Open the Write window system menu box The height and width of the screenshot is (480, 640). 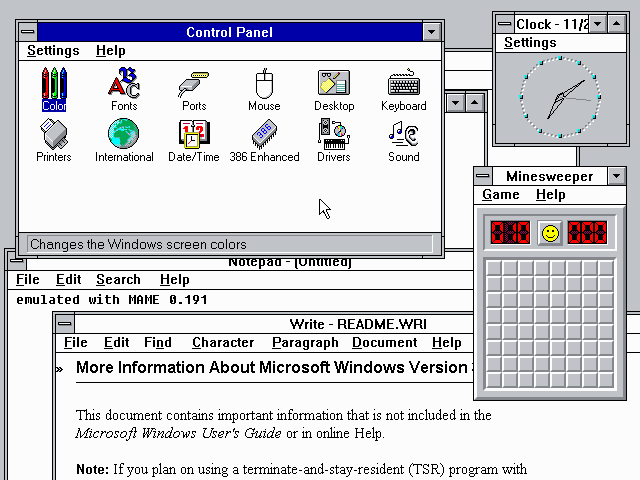[x=64, y=324]
